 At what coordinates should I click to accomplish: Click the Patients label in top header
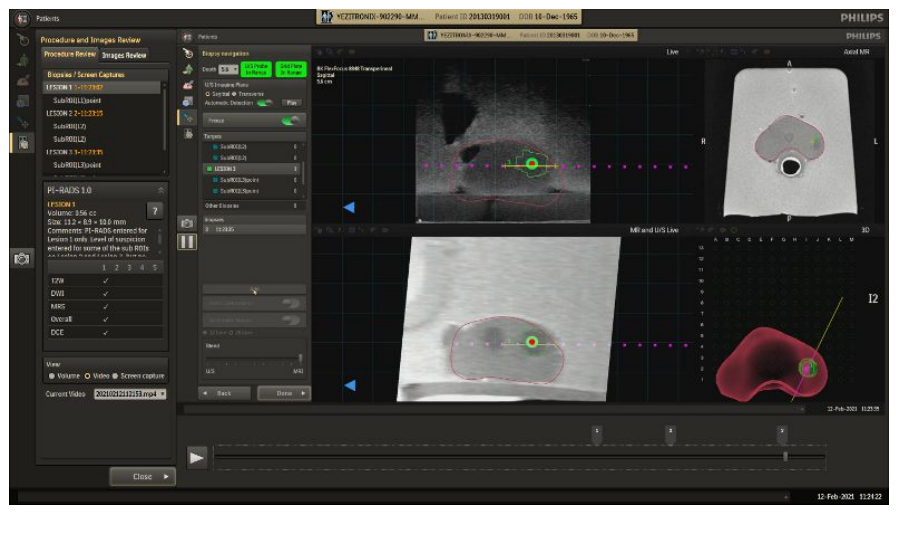tap(47, 19)
